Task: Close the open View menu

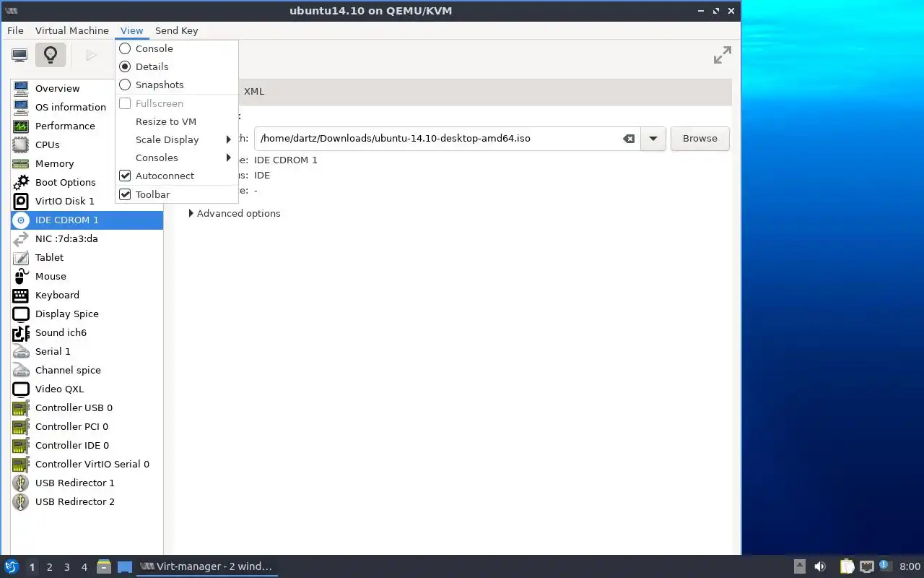Action: (x=132, y=30)
